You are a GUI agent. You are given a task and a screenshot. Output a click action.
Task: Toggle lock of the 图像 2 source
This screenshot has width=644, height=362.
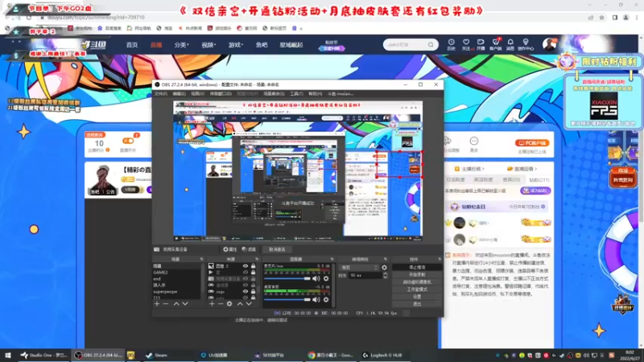(x=253, y=266)
